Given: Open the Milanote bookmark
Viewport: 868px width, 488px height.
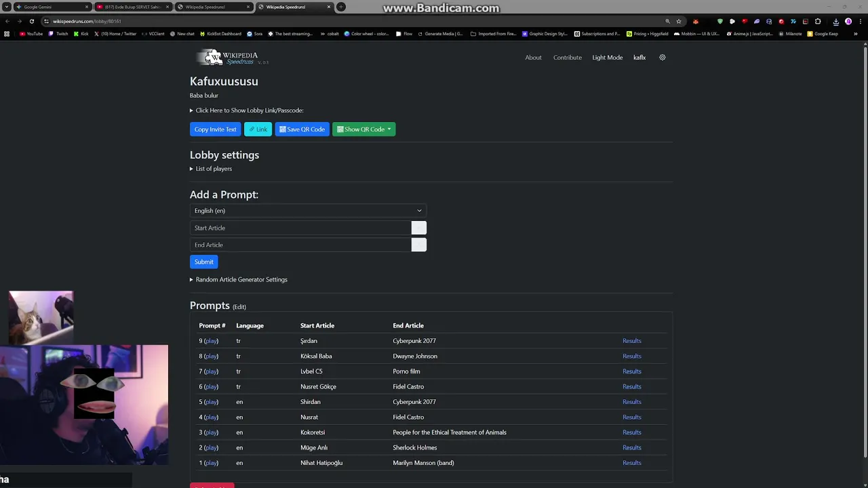Looking at the screenshot, I should [x=790, y=34].
